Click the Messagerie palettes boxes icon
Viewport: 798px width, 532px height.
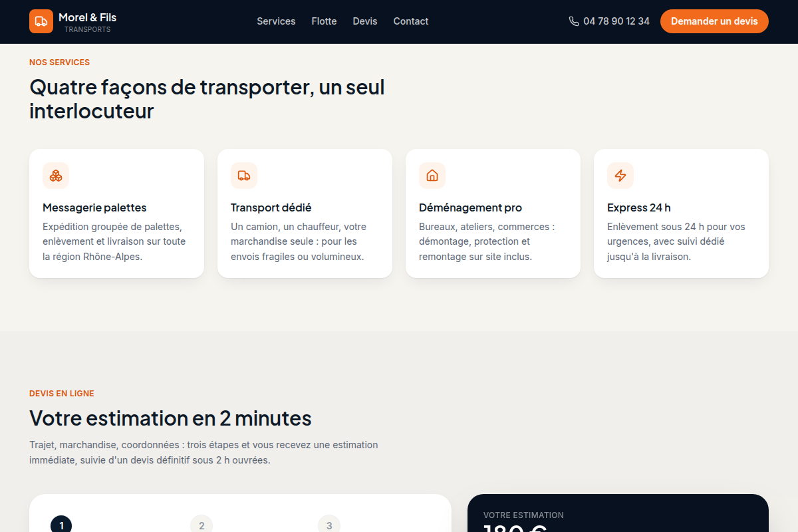click(x=56, y=176)
